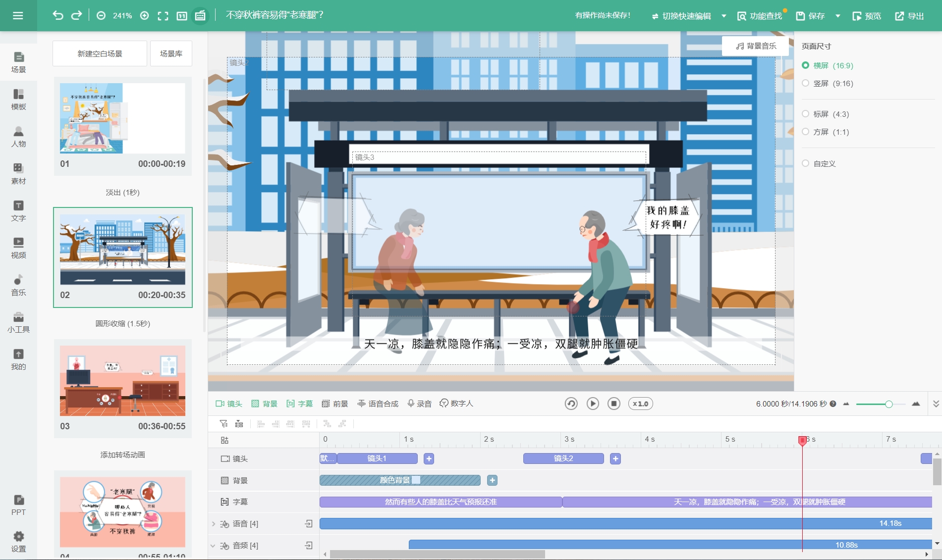Add a background after 颜色背景 with plus button
Viewport: 942px width, 560px height.
click(x=492, y=480)
